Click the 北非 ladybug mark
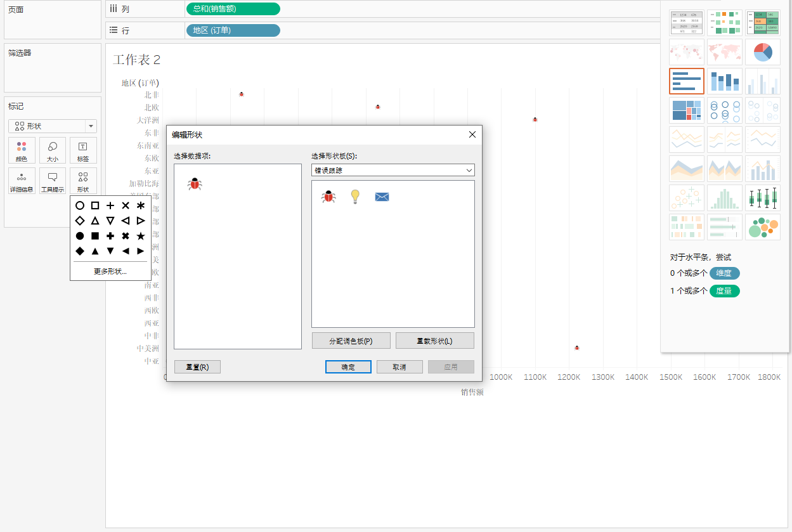 tap(242, 94)
